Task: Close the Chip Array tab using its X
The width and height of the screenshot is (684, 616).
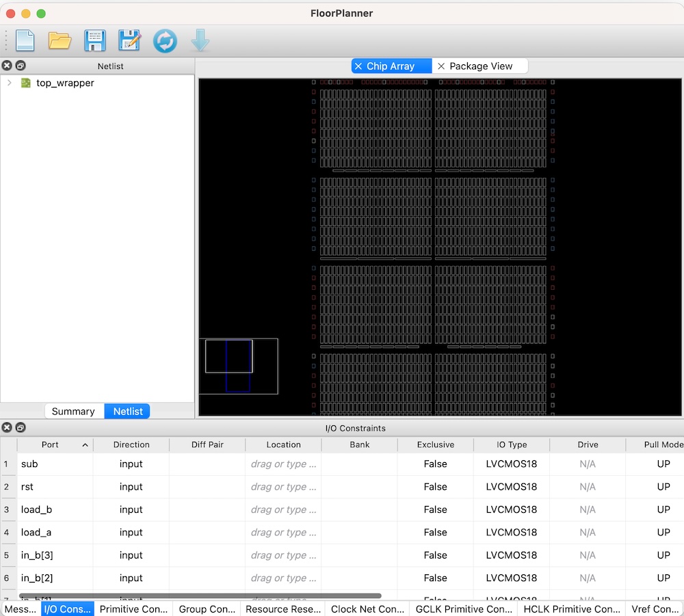Action: tap(358, 66)
